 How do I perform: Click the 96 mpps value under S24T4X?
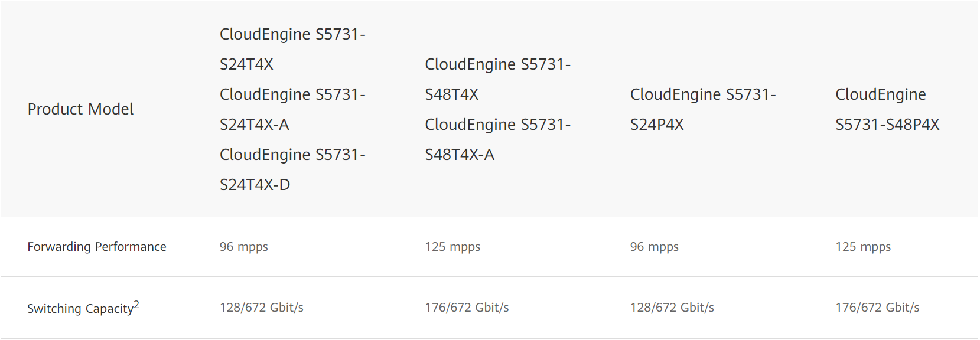[x=243, y=247]
